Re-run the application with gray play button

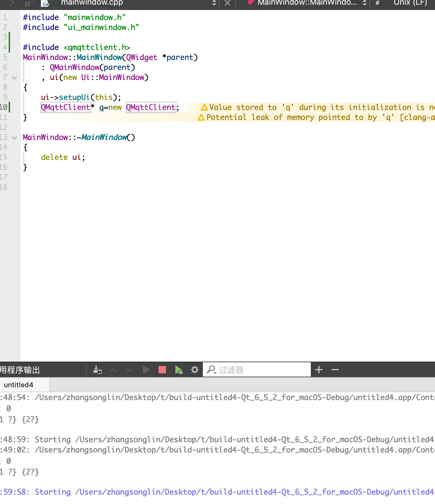point(146,370)
